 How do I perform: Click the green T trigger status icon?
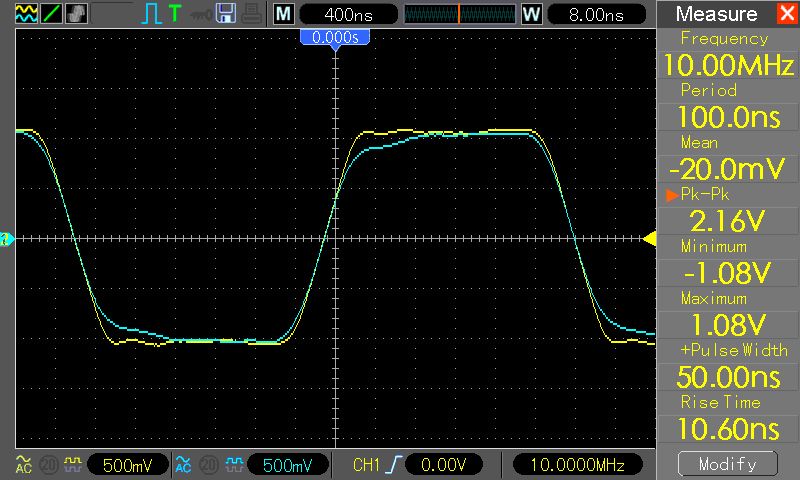[175, 14]
